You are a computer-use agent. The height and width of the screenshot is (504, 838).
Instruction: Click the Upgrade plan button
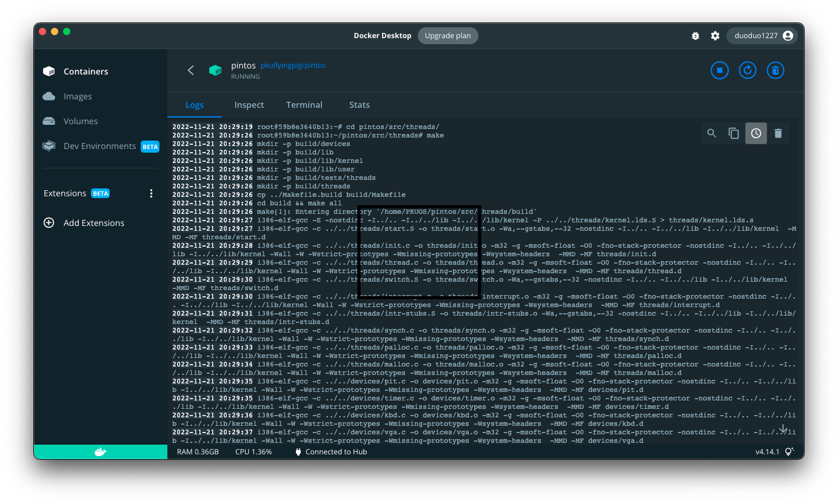447,36
